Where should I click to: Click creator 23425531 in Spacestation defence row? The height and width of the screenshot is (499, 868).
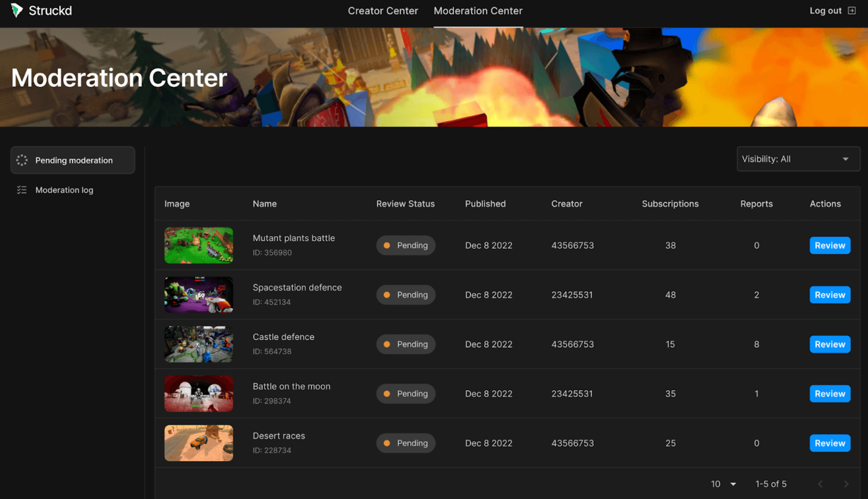pos(572,295)
